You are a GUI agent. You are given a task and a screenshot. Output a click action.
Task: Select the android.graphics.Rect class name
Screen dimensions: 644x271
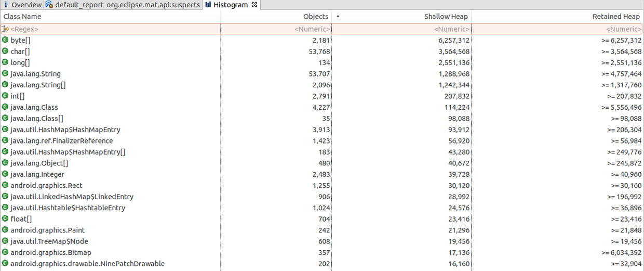click(46, 186)
